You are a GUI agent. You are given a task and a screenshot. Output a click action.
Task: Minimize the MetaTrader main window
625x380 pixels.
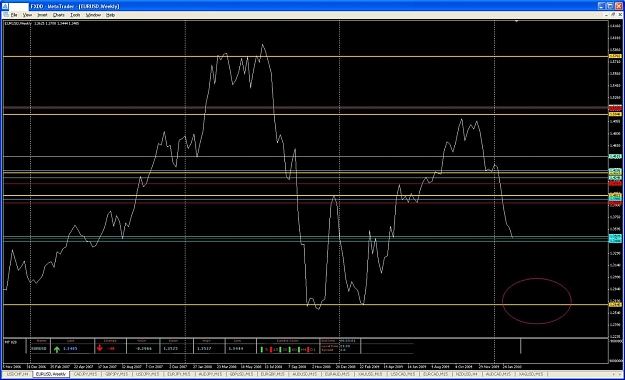602,6
